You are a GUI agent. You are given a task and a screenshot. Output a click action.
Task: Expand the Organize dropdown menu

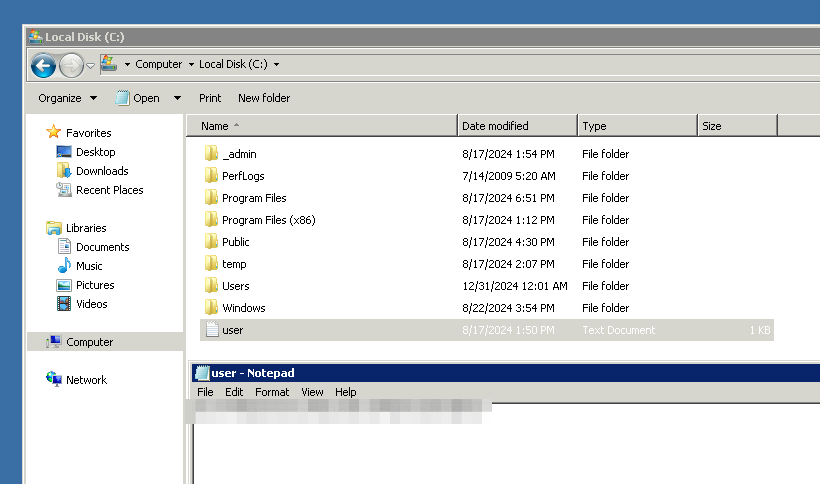(67, 98)
